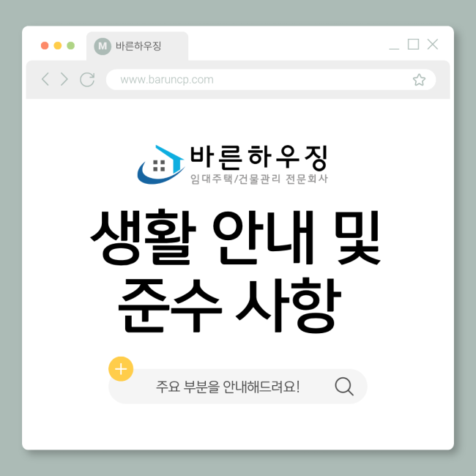Click the 바른하우징 brand name text
The height and width of the screenshot is (476, 476).
click(x=259, y=157)
